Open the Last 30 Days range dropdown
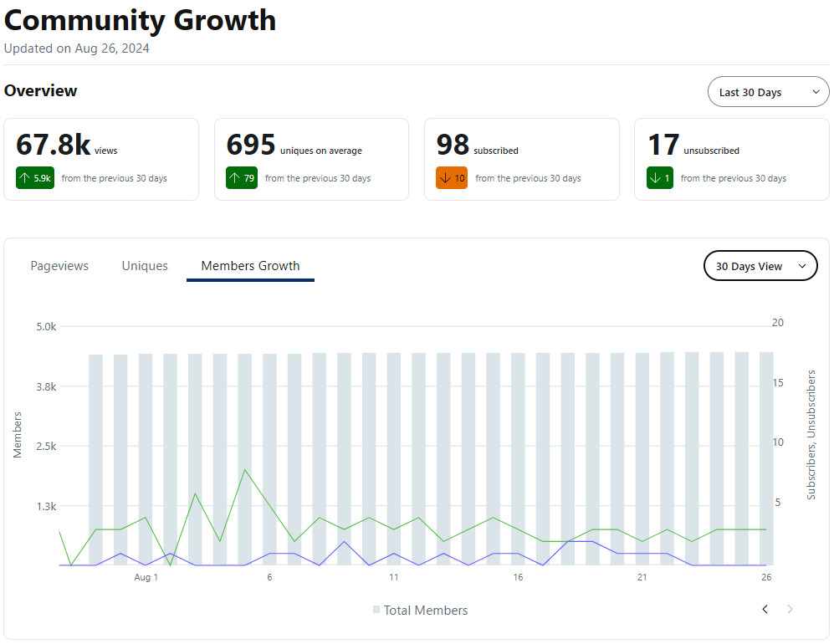Screen dimensions: 834x644 click(768, 92)
